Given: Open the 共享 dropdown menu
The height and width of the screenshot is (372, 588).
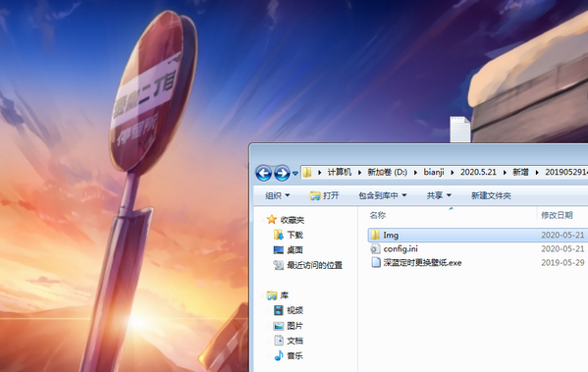Looking at the screenshot, I should [439, 195].
